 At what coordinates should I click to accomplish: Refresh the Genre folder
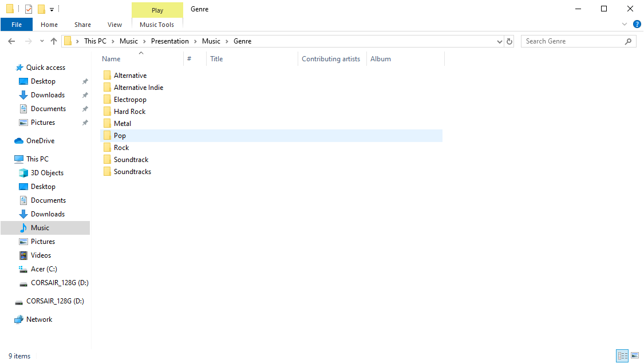click(509, 41)
